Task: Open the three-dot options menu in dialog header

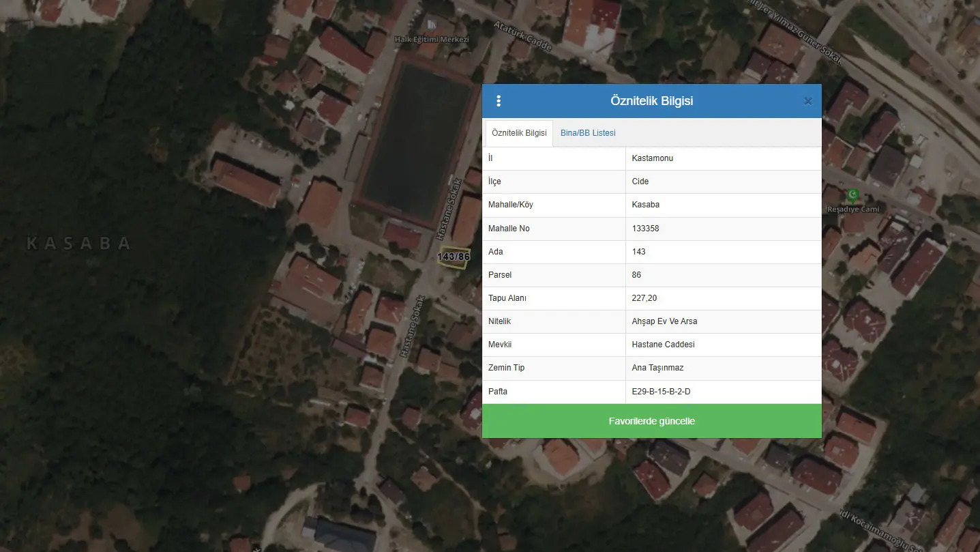Action: tap(499, 101)
